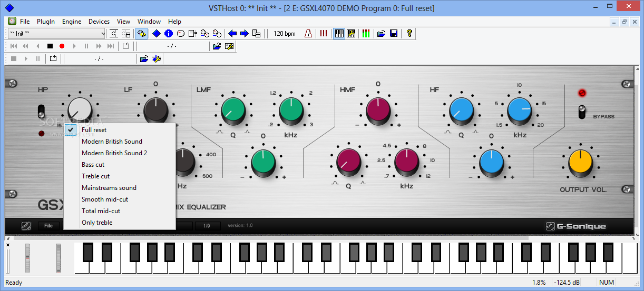Click the maroon HMF gain knob under the 0 mark
644x291 pixels.
point(378,110)
